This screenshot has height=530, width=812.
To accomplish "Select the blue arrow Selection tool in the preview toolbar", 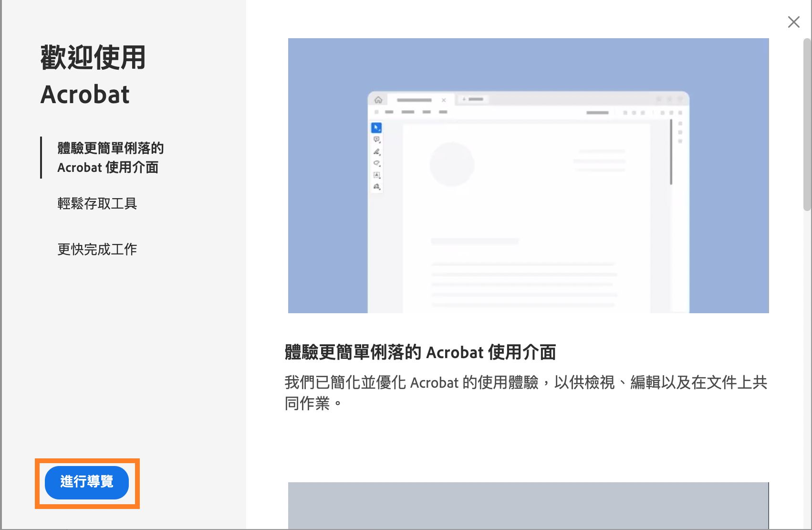I will pyautogui.click(x=376, y=127).
